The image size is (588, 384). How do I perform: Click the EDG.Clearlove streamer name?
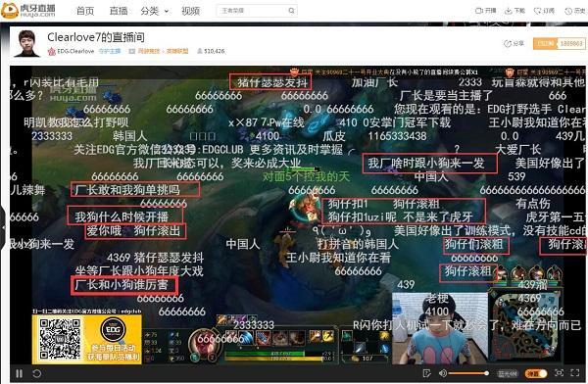pos(75,51)
